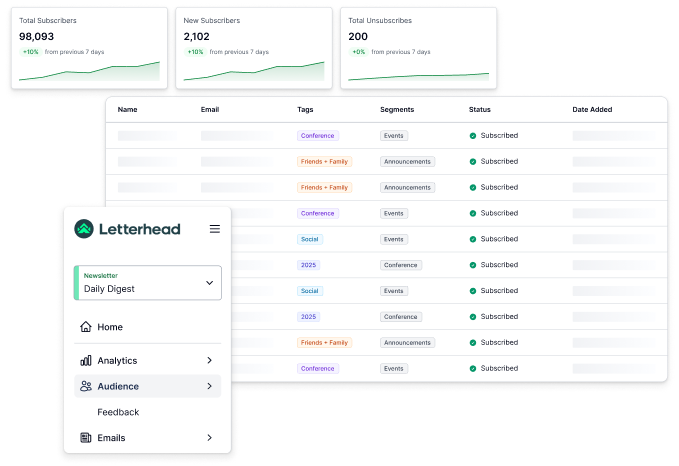
Task: Click the green status icon in last row
Action: point(473,369)
